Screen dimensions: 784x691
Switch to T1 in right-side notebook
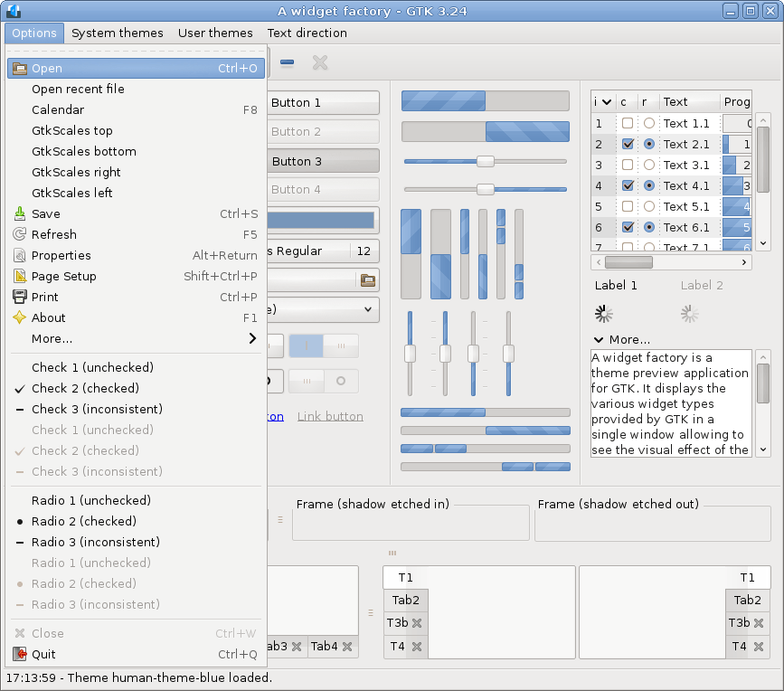point(748,578)
